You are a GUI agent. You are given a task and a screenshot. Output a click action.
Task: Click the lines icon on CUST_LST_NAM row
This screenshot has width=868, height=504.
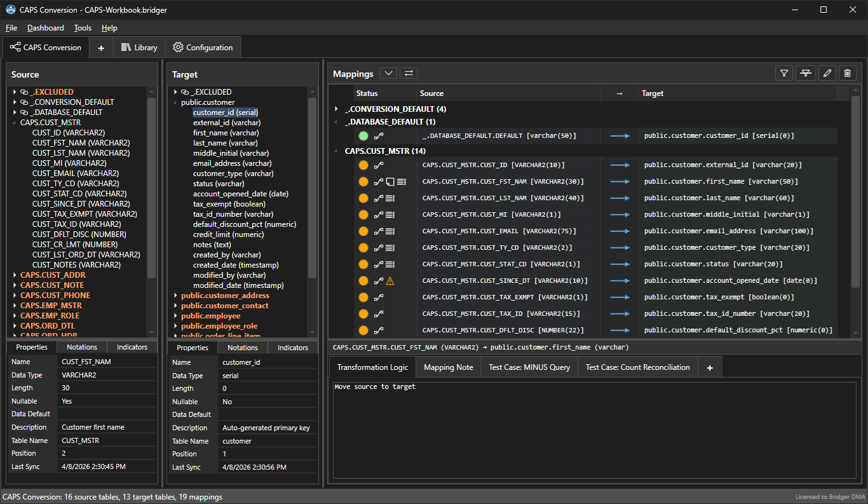click(390, 198)
